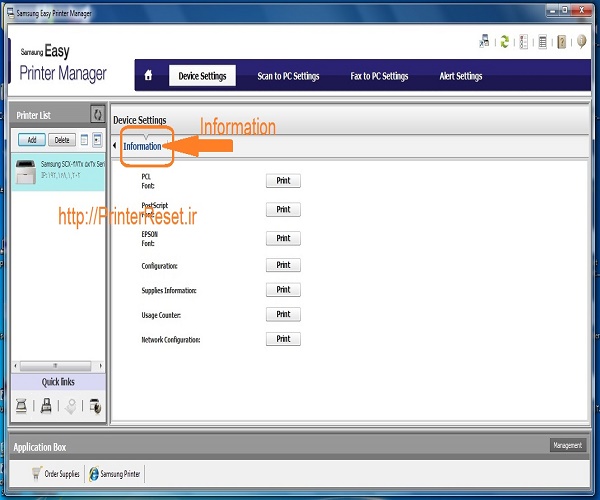Image resolution: width=600 pixels, height=500 pixels.
Task: Click printer list scrollbar left arrow
Action: click(15, 366)
